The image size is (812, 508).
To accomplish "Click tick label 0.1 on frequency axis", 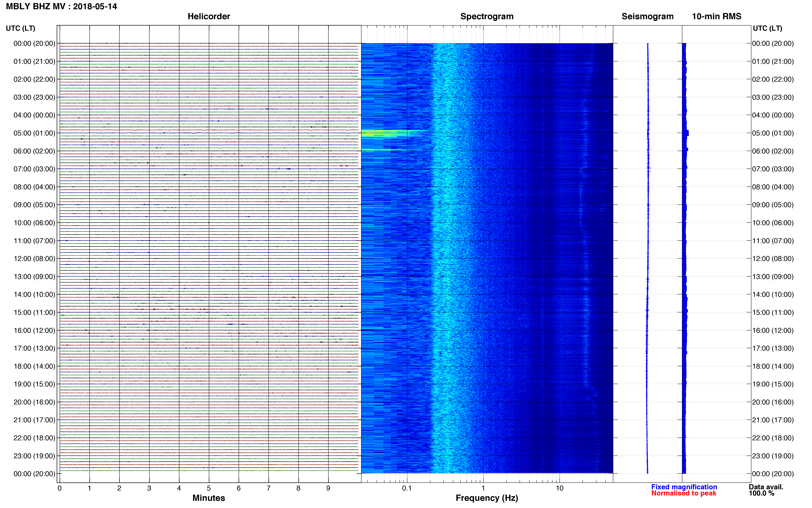I will point(407,488).
